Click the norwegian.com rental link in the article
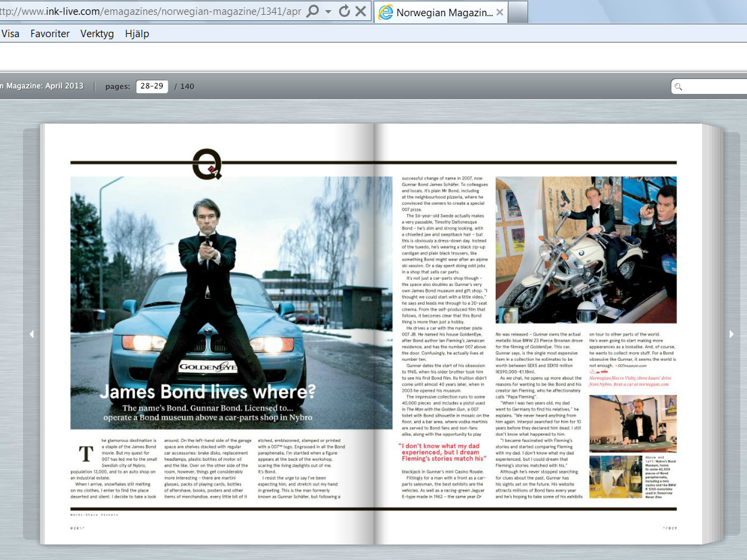This screenshot has height=560, width=747. click(653, 384)
